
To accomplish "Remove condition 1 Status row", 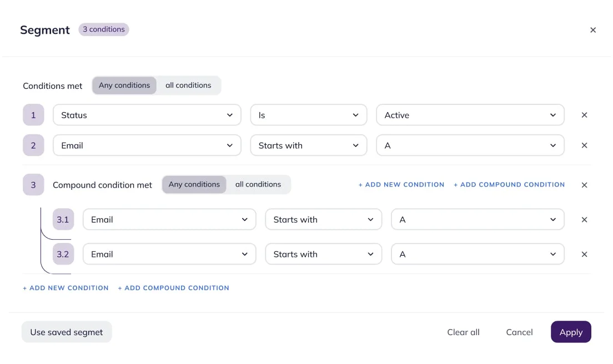I will [x=584, y=115].
